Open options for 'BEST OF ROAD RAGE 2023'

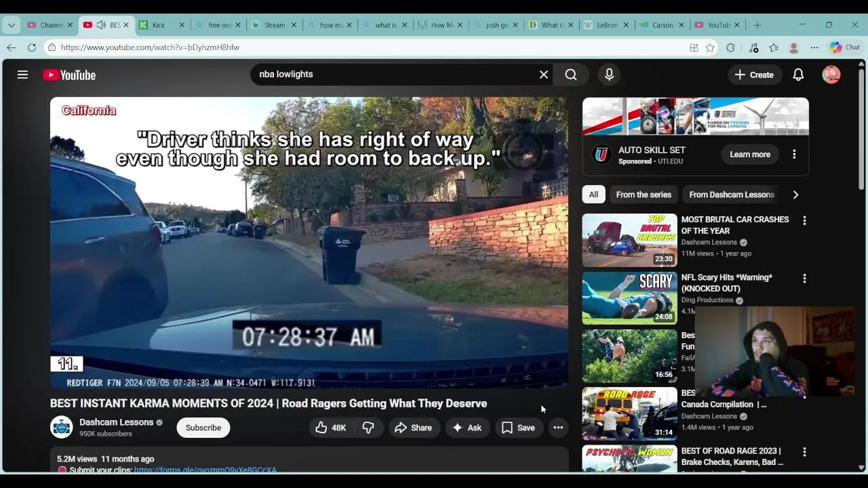click(804, 452)
